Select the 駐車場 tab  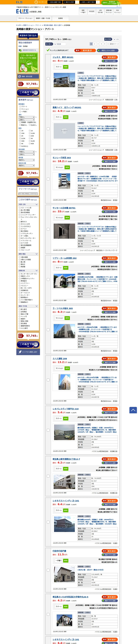point(60,18)
